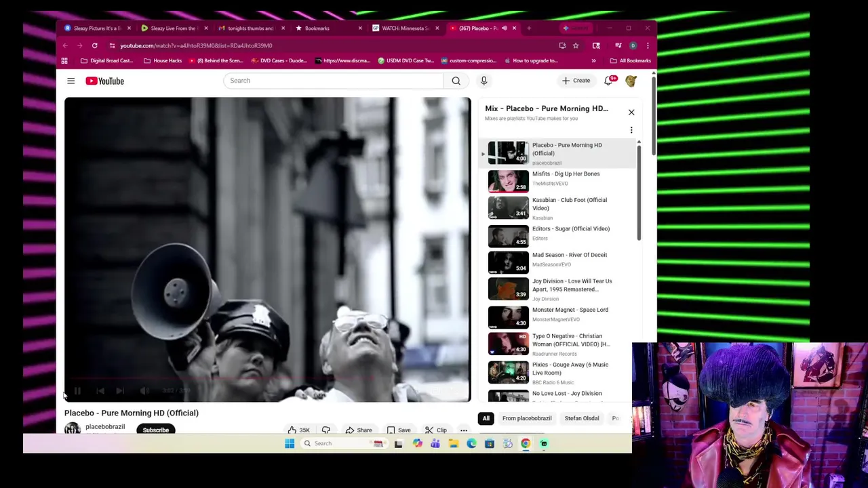Switch to 'Sleazy Live From the' tab
The image size is (868, 488).
[x=173, y=28]
